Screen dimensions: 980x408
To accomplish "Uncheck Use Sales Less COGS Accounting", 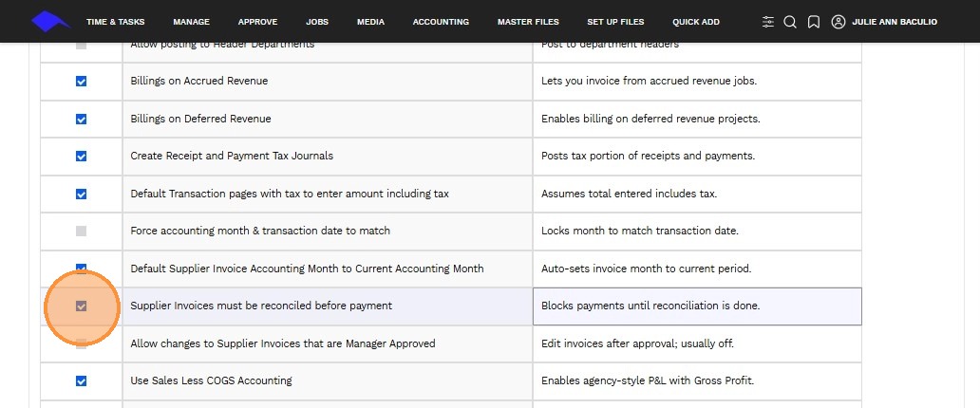I will [81, 381].
